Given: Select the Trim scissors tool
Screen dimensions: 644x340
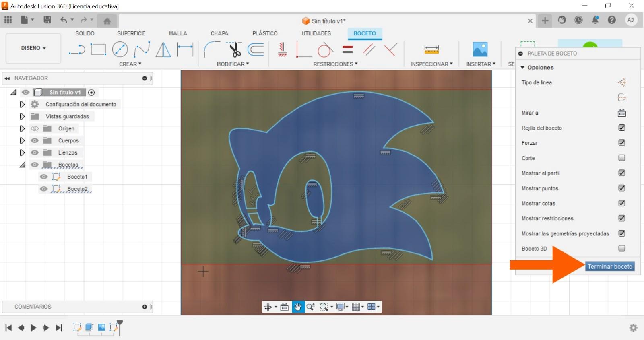Looking at the screenshot, I should pos(234,49).
